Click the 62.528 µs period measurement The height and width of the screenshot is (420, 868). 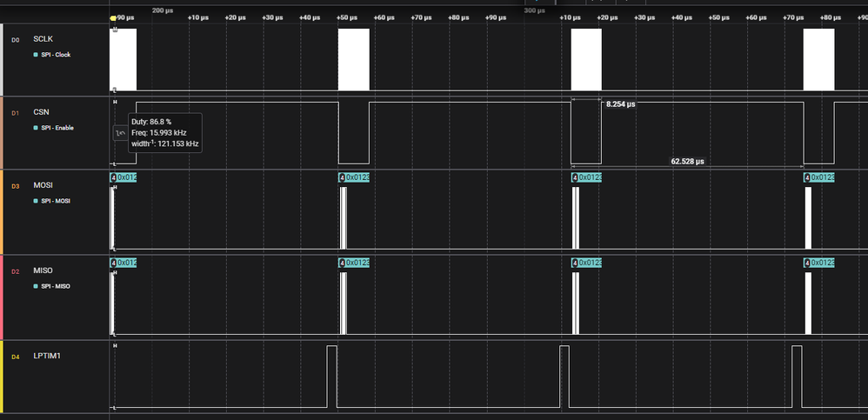coord(687,162)
